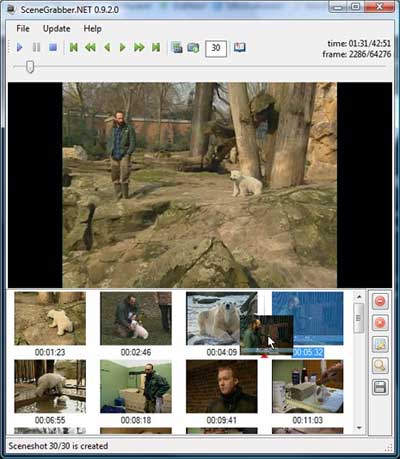Click the thumbnail list scroll-up arrow
This screenshot has height=459, width=400.
coord(359,296)
